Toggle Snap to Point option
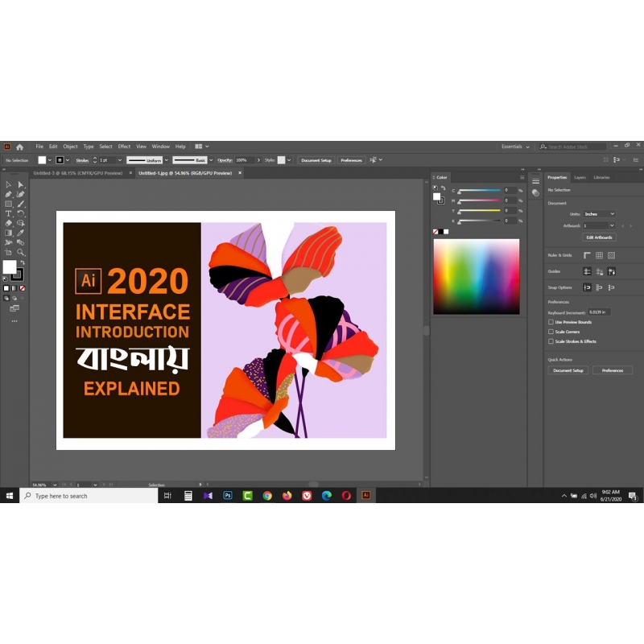The width and height of the screenshot is (644, 644). 587,287
